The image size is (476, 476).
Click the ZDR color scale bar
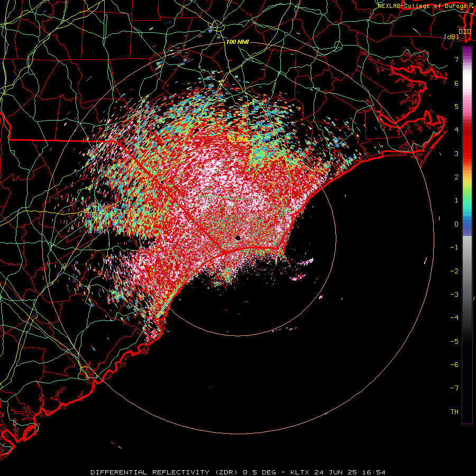pos(467,235)
